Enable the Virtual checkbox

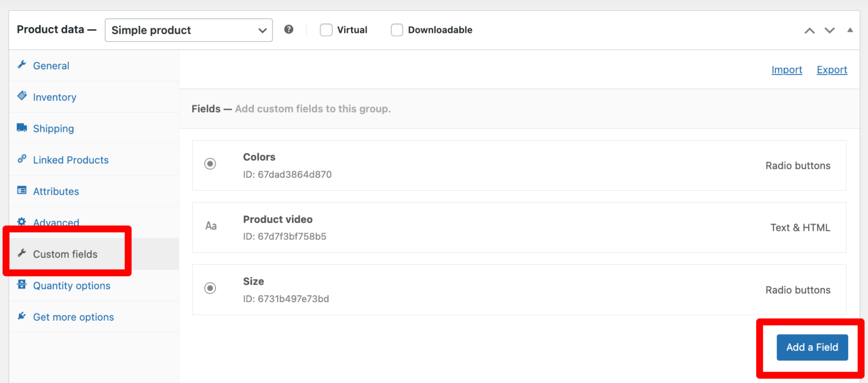point(326,29)
